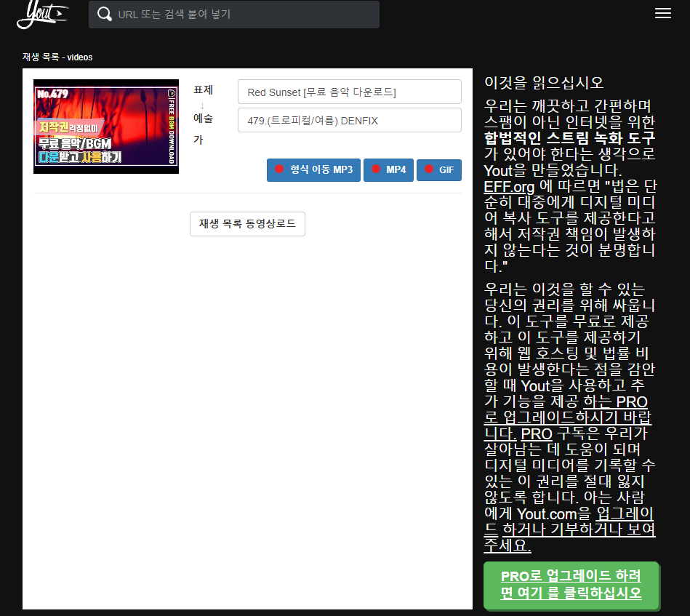Viewport: 690px width, 616px height.
Task: Click 재생 목록 - videos heading
Action: (x=57, y=57)
